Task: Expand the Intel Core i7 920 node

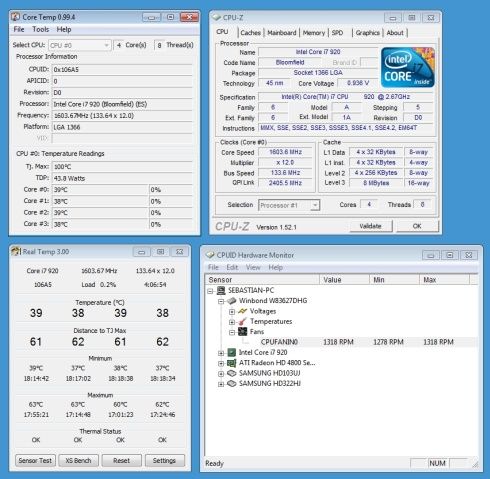Action: click(221, 353)
